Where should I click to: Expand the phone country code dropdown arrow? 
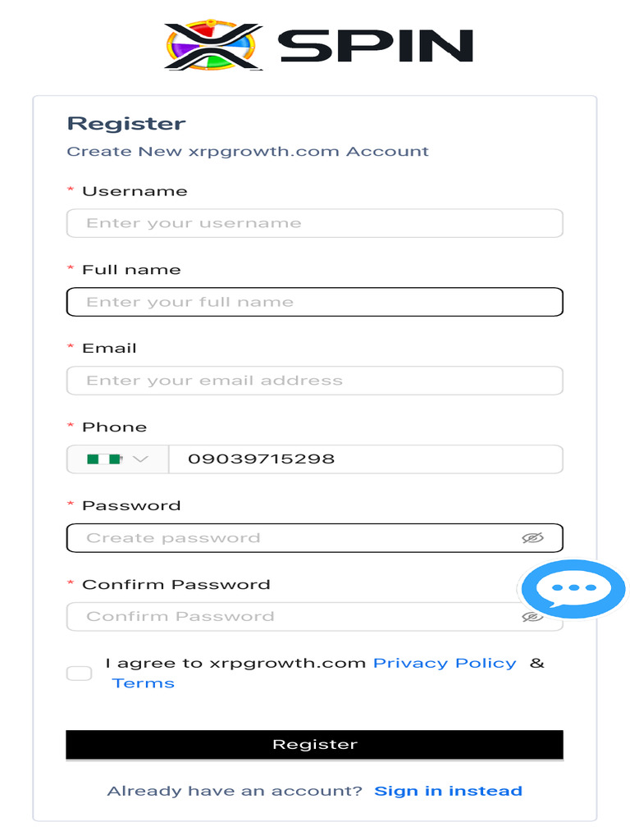tap(140, 459)
